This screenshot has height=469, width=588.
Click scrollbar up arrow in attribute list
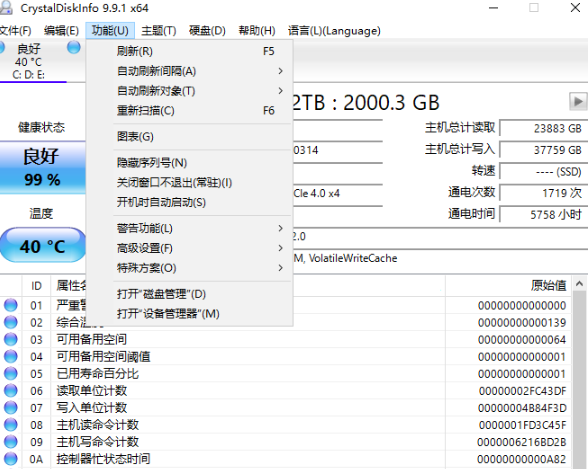579,284
